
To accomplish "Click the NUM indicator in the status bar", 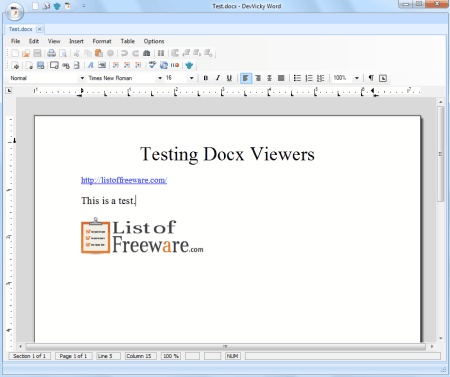I will 232,356.
